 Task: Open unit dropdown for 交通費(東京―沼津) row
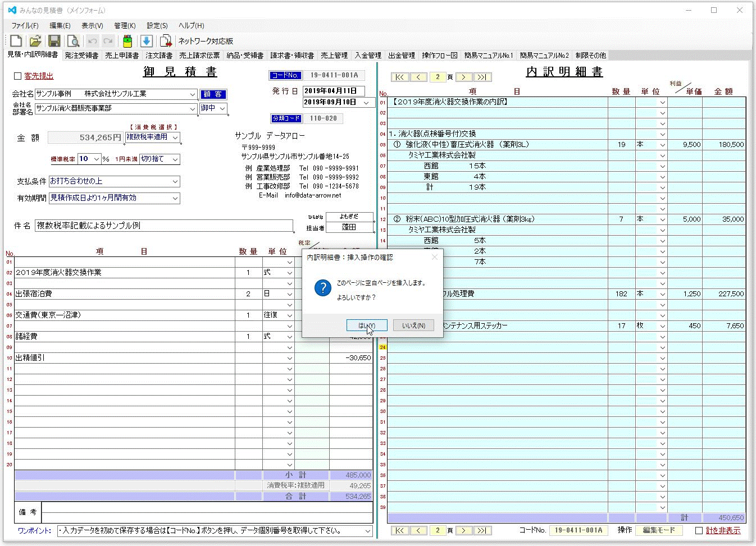tap(290, 315)
